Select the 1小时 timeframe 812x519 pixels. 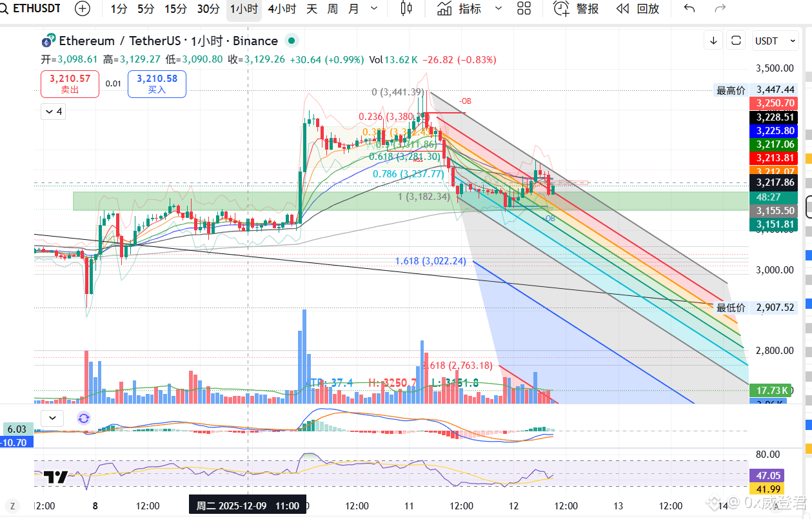coord(244,8)
